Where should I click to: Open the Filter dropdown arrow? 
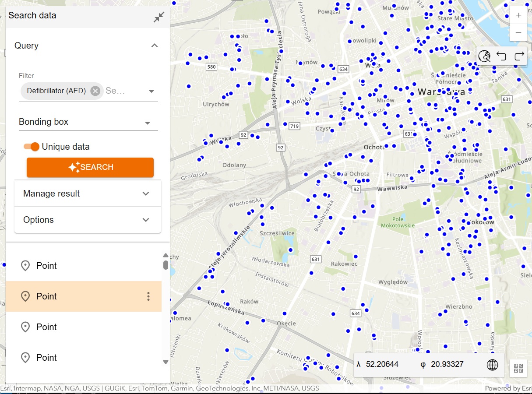[x=151, y=91]
